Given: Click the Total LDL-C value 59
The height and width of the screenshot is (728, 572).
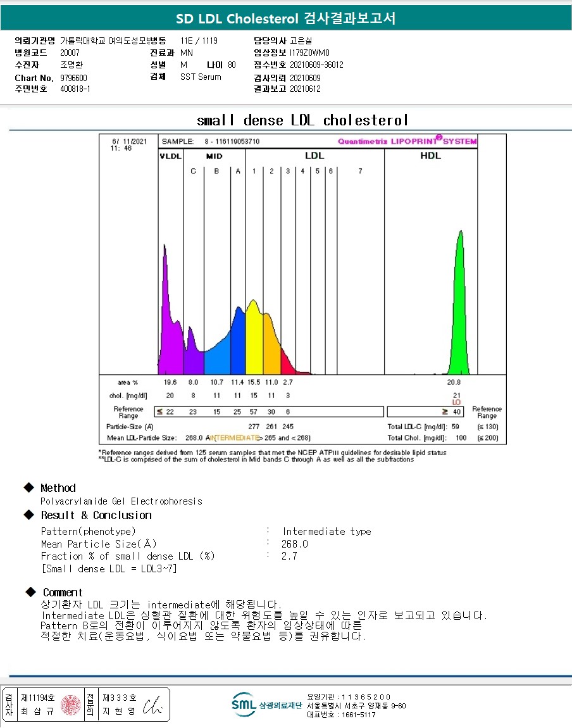Looking at the screenshot, I should (455, 426).
